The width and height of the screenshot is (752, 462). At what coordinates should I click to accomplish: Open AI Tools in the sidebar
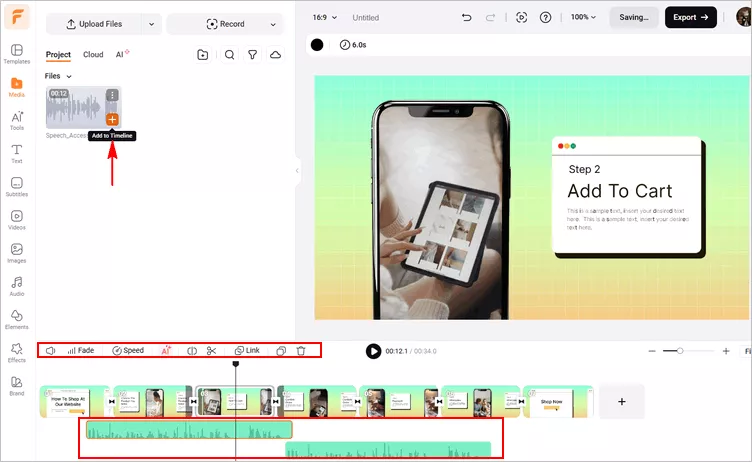tap(17, 120)
